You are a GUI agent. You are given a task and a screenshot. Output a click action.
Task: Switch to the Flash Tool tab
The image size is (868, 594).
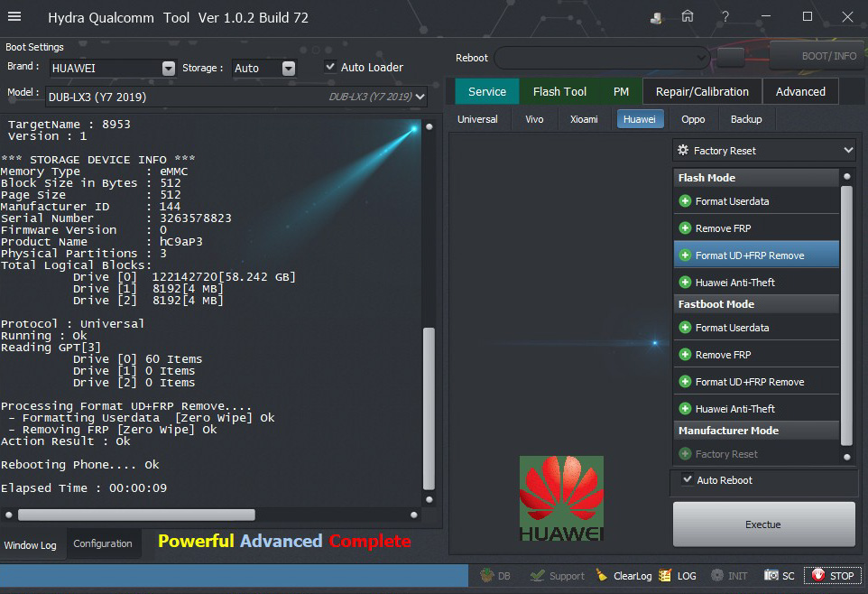[559, 91]
